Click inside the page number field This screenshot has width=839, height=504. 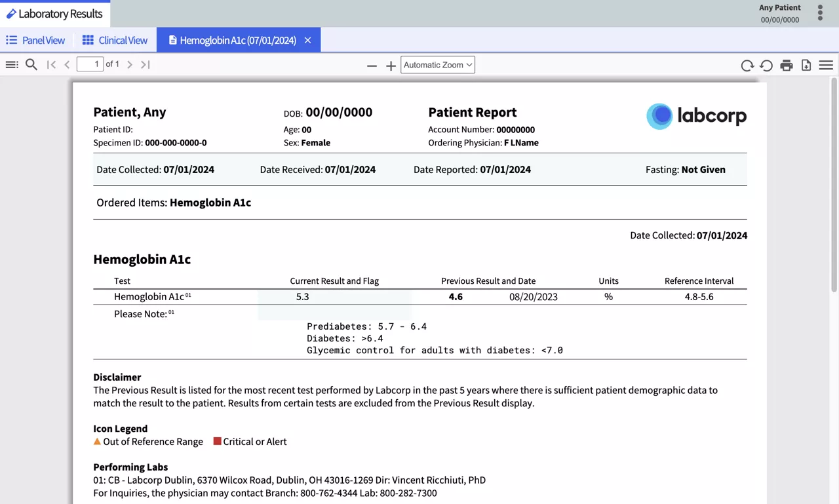(x=90, y=64)
